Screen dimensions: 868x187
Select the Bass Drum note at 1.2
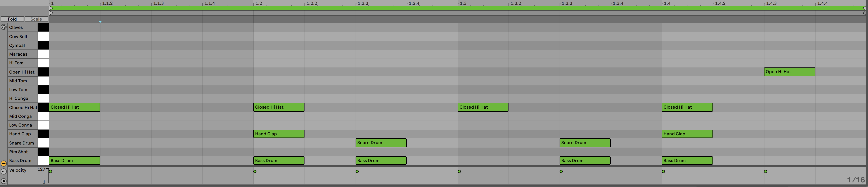[x=279, y=160]
